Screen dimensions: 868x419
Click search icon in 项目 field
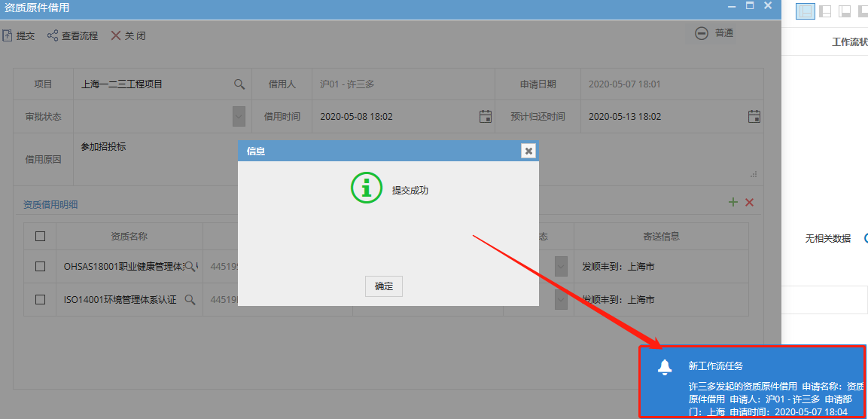[x=239, y=84]
